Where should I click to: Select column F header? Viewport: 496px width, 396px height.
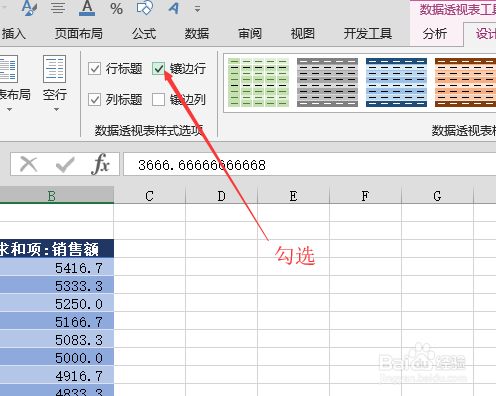365,195
